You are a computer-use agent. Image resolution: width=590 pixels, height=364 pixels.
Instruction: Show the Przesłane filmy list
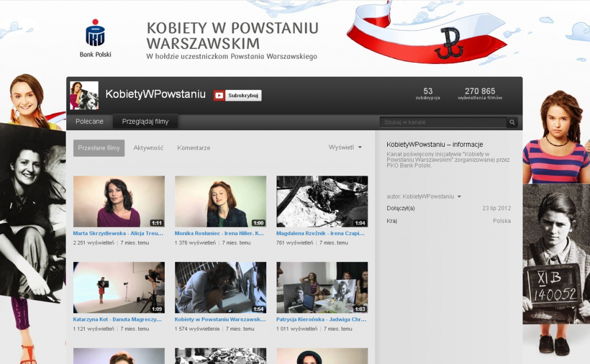click(x=99, y=148)
